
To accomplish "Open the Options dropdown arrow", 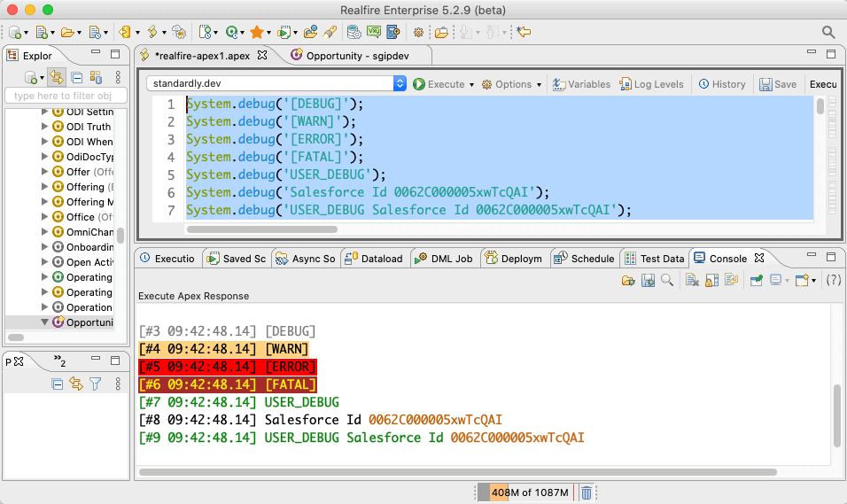I will pos(539,85).
